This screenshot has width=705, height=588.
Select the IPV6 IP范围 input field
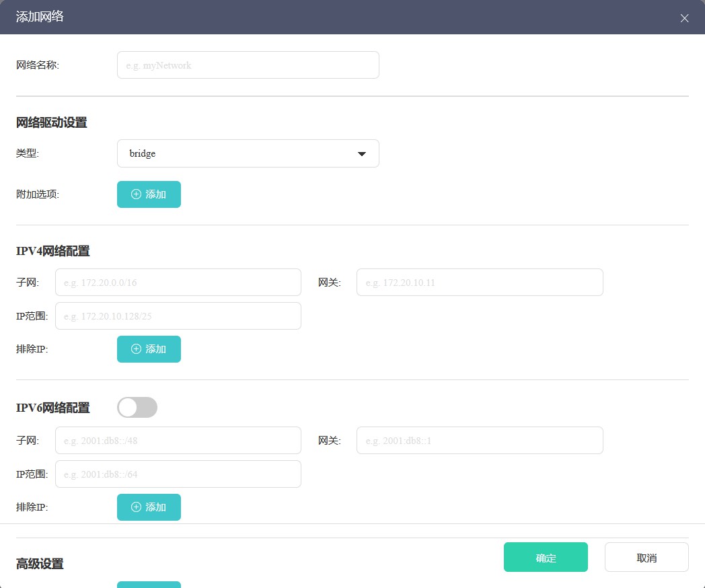178,474
